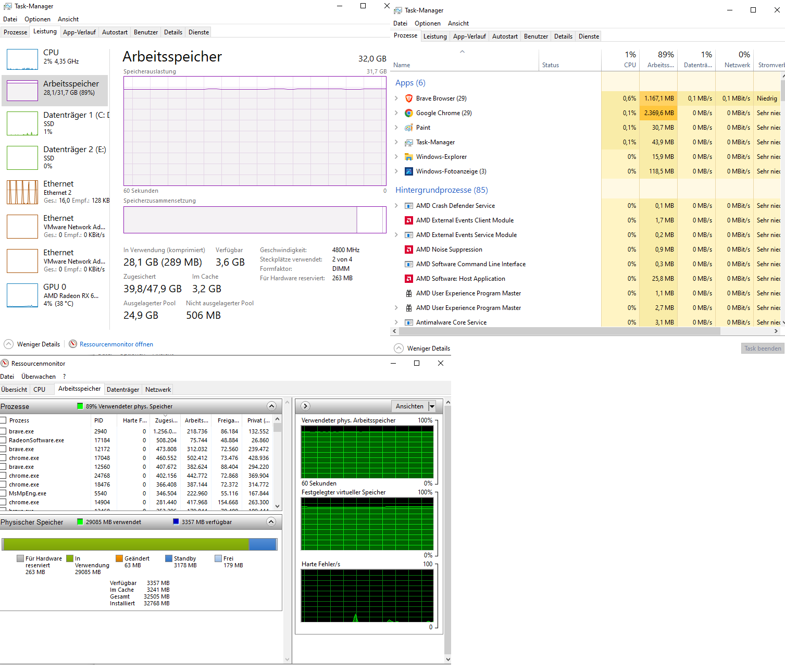Click the horizontal scrollbar in right Task-Manager
This screenshot has height=672, width=785.
(558, 331)
